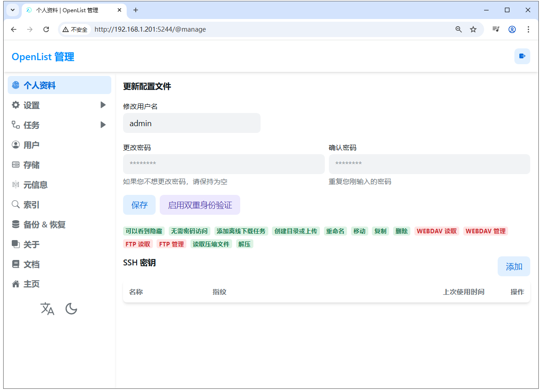Toggle dark mode with the moon icon
Viewport: 542px width, 392px height.
[x=71, y=308]
